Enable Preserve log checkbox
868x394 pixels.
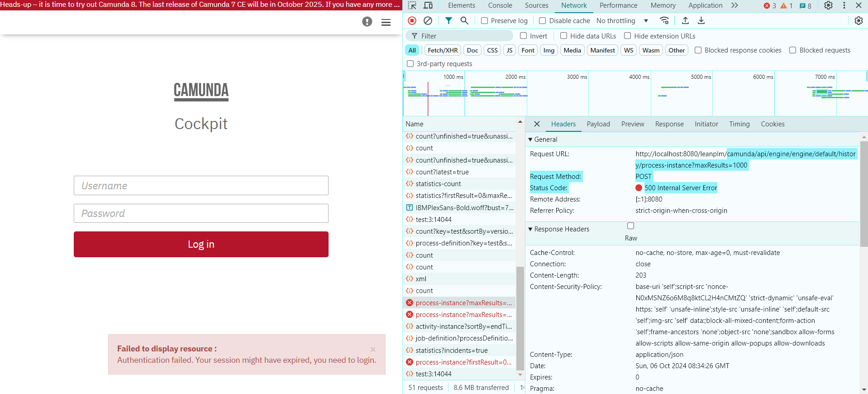(484, 20)
